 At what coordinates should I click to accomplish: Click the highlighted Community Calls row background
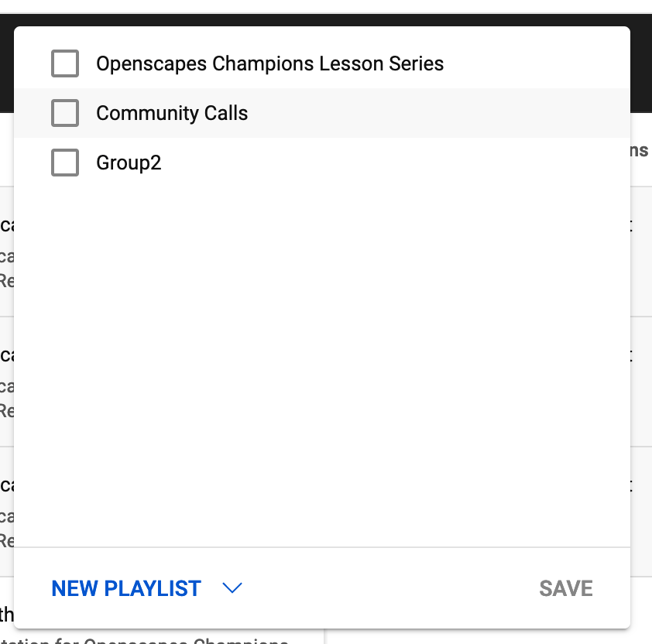point(387,113)
